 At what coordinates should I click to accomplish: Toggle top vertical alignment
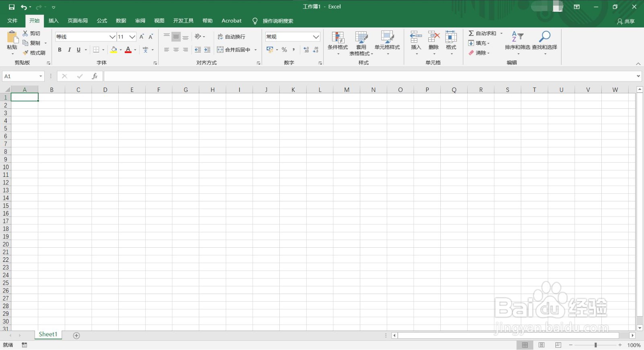(167, 37)
